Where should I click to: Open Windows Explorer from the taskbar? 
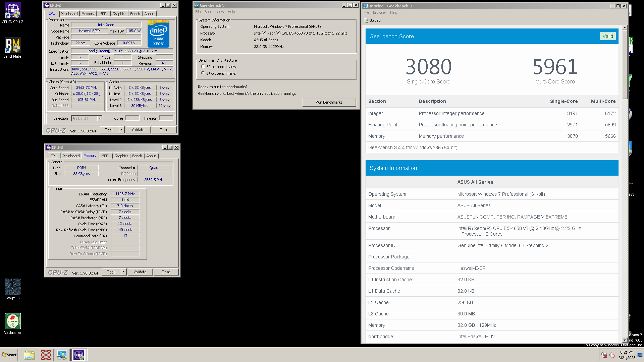pos(29,355)
